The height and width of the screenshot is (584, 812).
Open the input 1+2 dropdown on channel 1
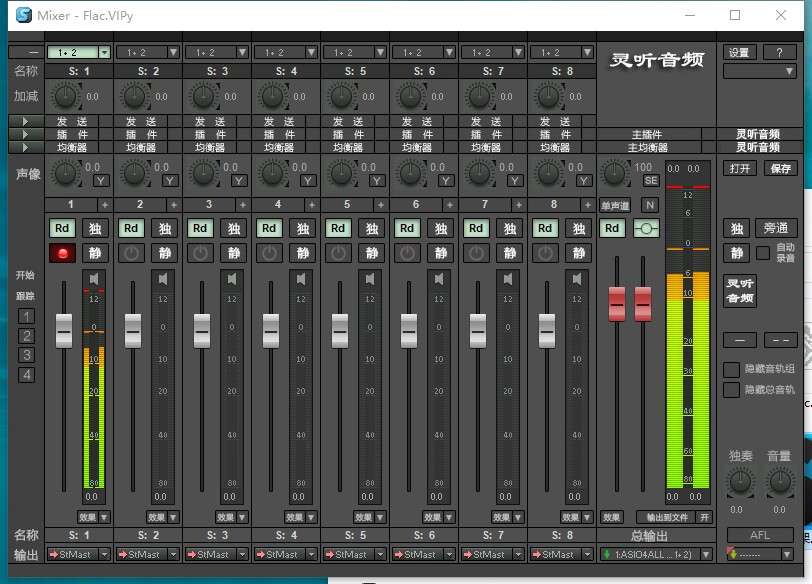pos(79,52)
